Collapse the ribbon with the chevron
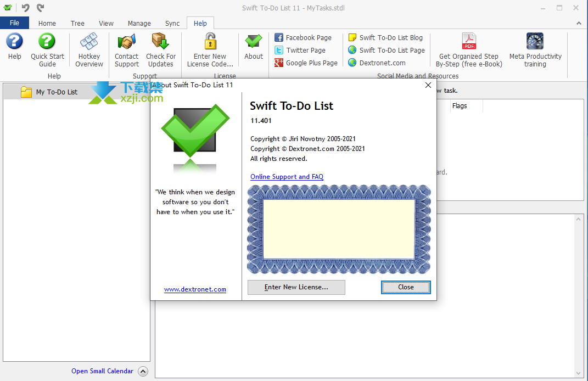The height and width of the screenshot is (381, 588). (x=579, y=23)
